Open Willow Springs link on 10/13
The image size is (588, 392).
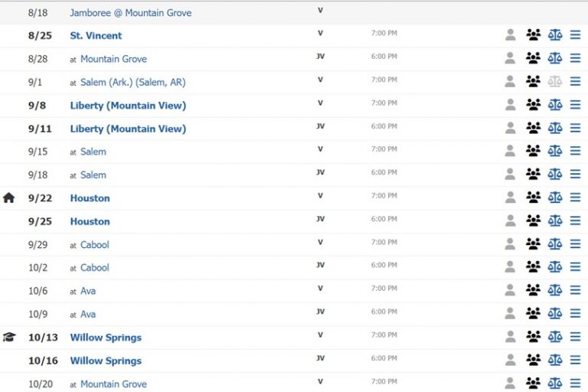pos(106,337)
